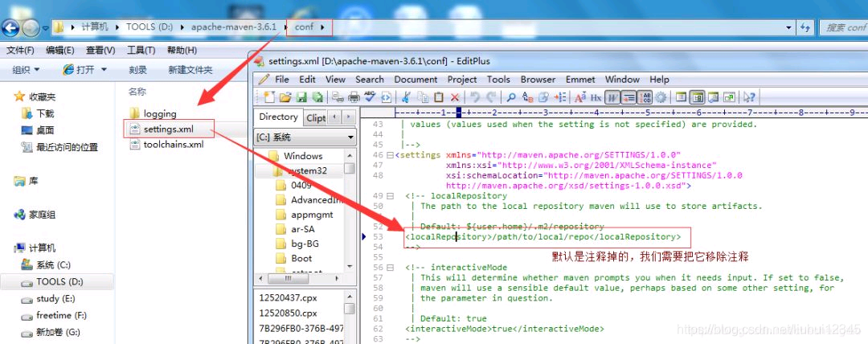Expand the breadcrumb arrow after apache-maven-3.6.1

point(285,27)
